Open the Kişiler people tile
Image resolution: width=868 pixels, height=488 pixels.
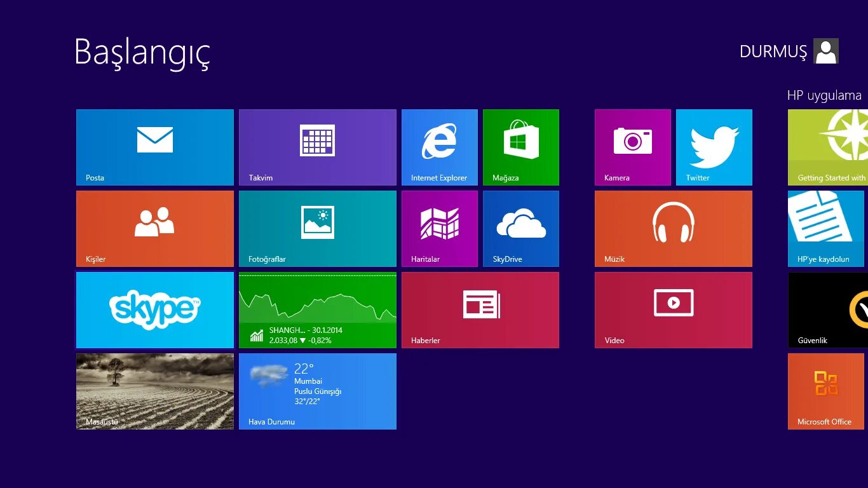tap(155, 229)
